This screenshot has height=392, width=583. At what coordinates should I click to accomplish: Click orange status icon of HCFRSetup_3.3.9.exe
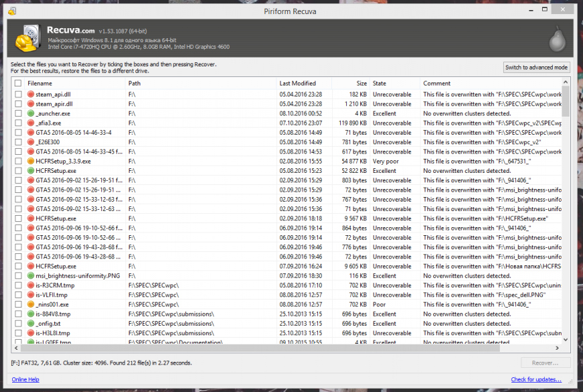[x=31, y=161]
